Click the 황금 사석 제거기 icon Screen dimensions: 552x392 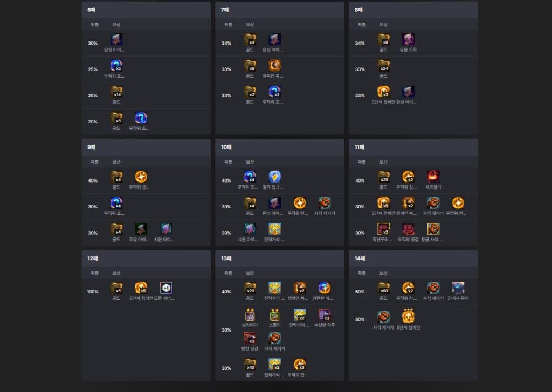433,229
